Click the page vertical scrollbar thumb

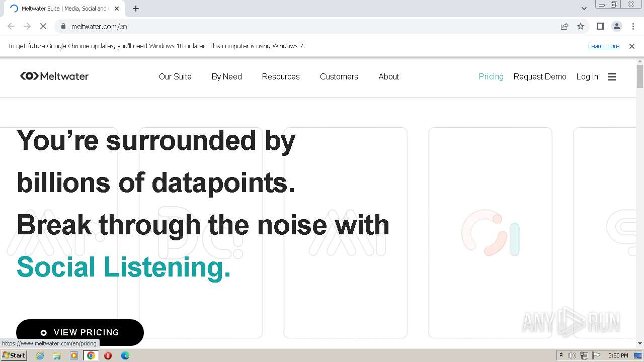coord(640,76)
